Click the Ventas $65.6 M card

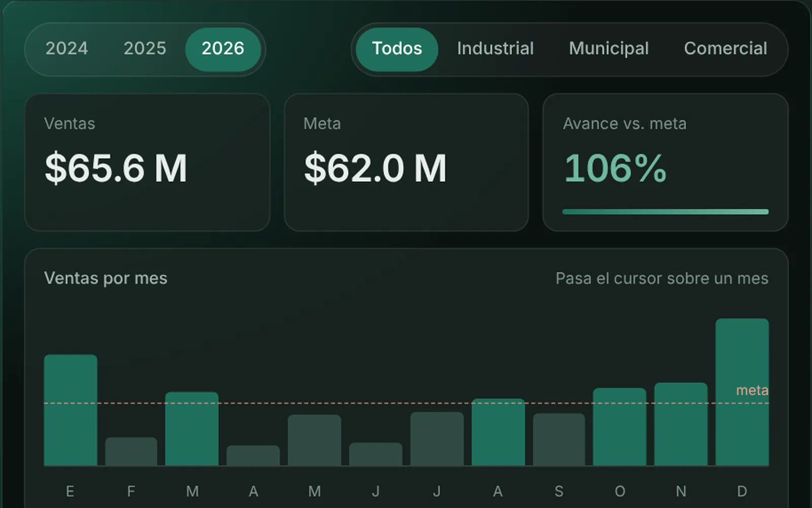click(x=147, y=162)
